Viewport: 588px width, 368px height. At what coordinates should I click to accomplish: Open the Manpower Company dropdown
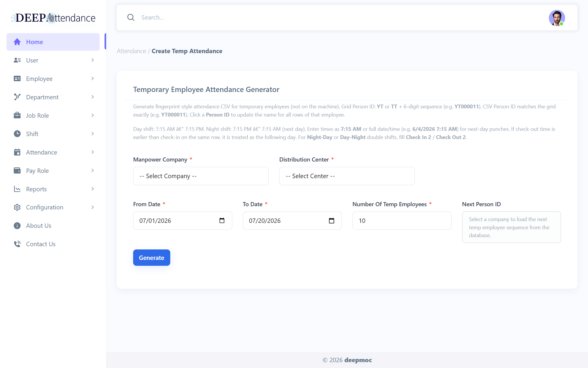tap(201, 176)
